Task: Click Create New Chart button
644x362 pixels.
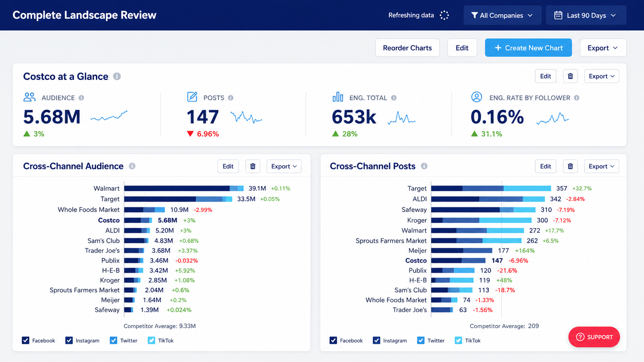Action: [x=528, y=48]
